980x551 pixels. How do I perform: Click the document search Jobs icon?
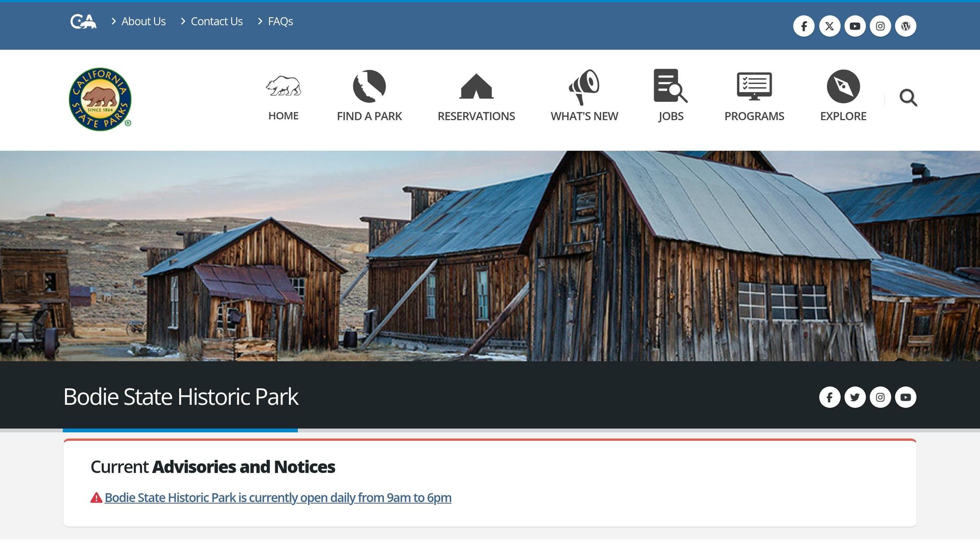point(670,86)
